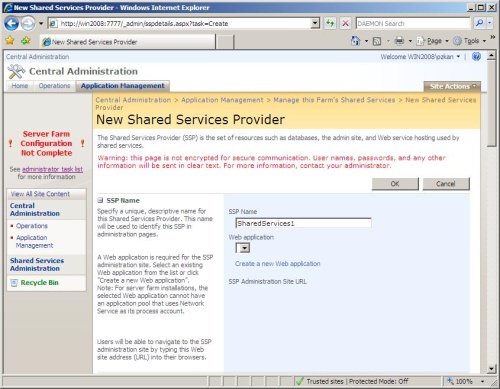Click Central Administration sidebar heading
The height and width of the screenshot is (389, 500).
tap(35, 210)
